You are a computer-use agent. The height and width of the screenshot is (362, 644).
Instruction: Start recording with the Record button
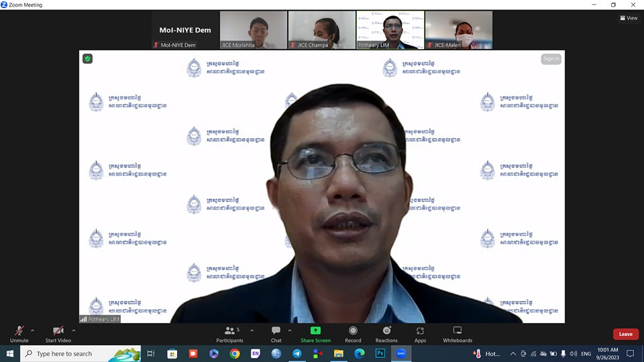[353, 334]
